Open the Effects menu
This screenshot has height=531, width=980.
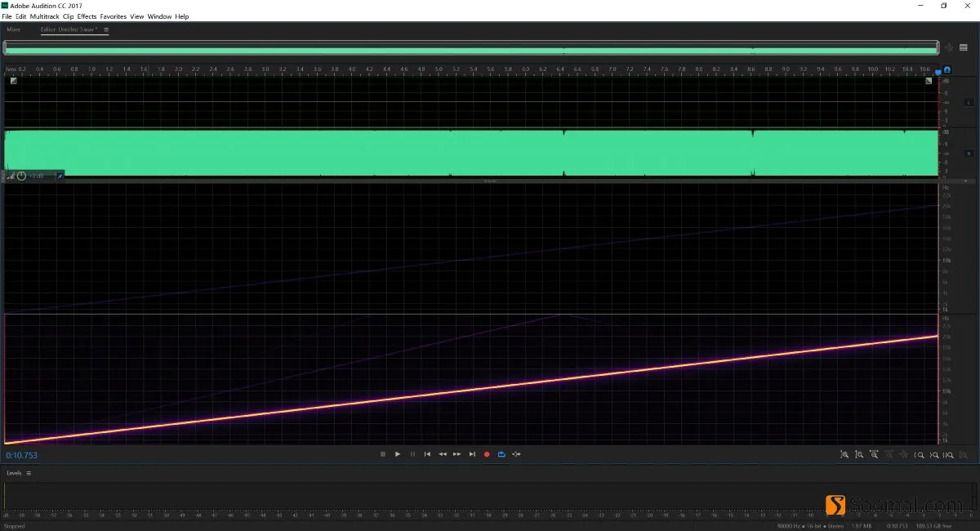click(87, 16)
